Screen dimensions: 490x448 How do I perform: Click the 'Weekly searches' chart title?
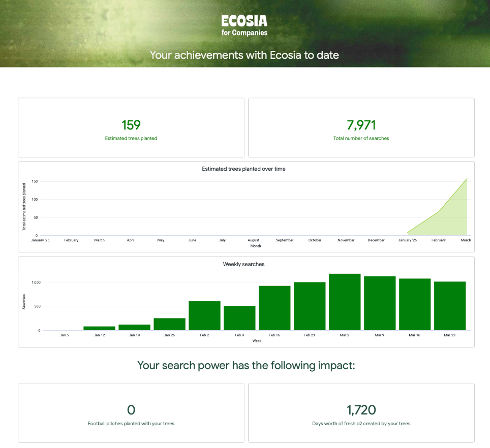tap(243, 264)
